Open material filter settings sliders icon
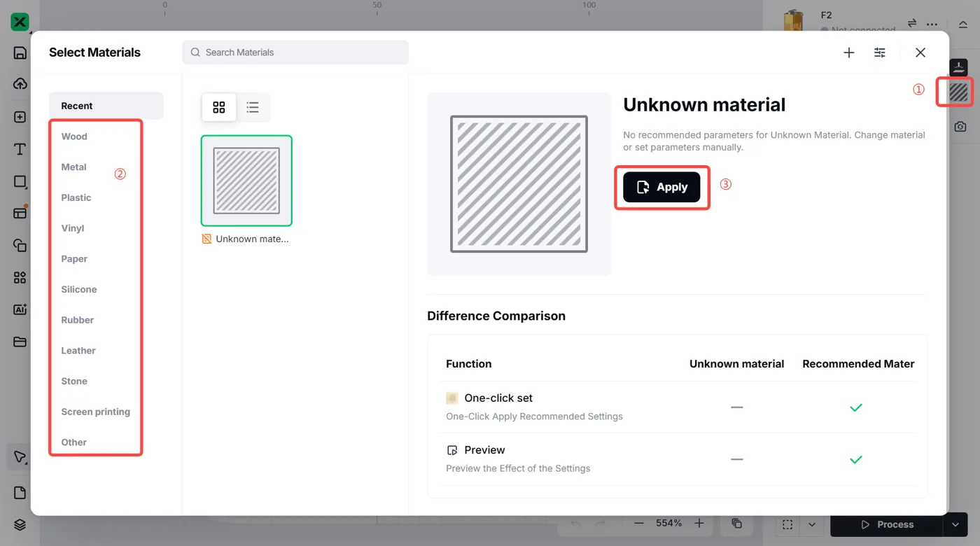The height and width of the screenshot is (546, 980). [x=880, y=52]
